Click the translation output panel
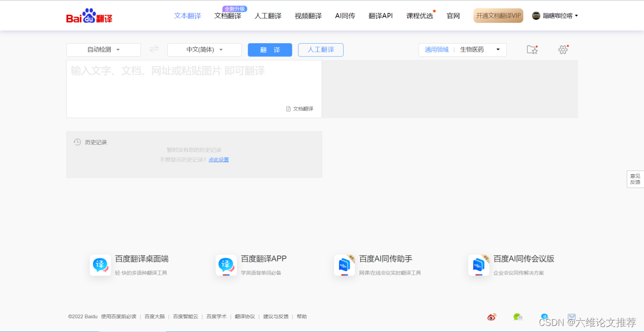 pos(450,89)
